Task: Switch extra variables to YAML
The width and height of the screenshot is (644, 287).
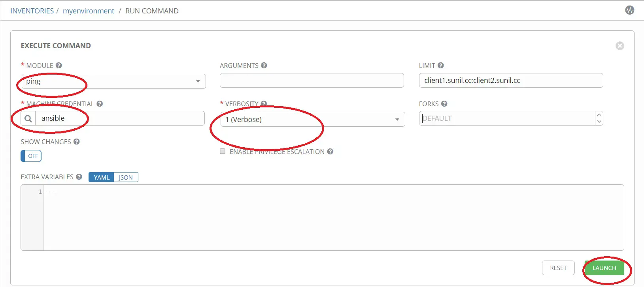Action: (x=101, y=177)
